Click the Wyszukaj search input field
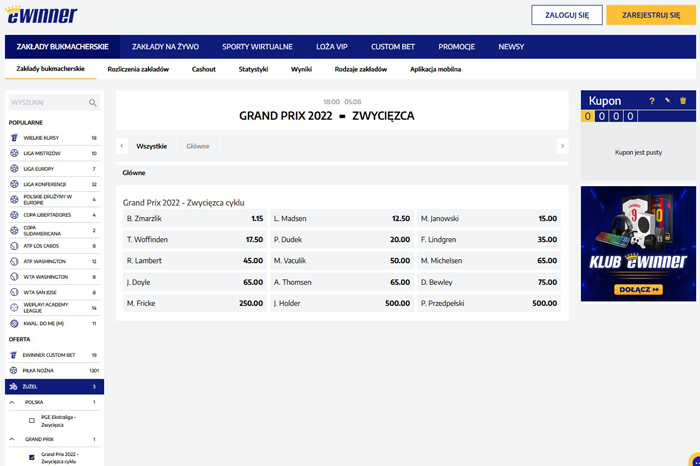The height and width of the screenshot is (466, 700). [54, 103]
